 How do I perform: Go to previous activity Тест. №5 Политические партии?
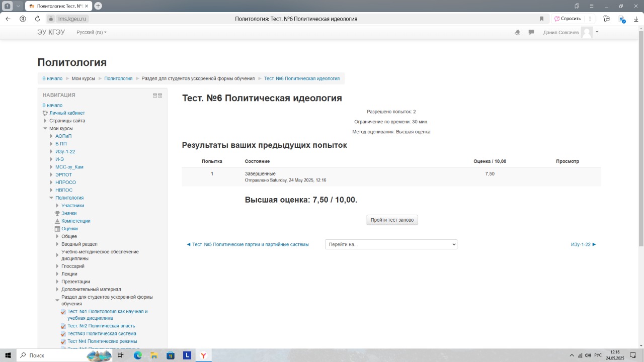click(x=248, y=244)
